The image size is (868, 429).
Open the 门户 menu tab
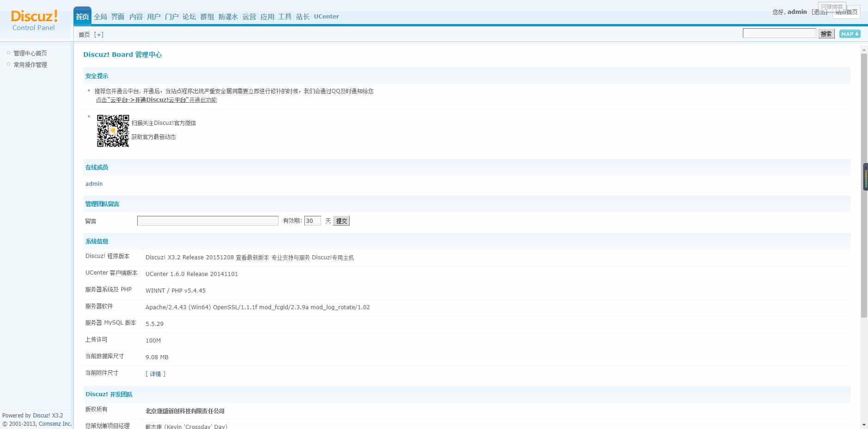[171, 17]
